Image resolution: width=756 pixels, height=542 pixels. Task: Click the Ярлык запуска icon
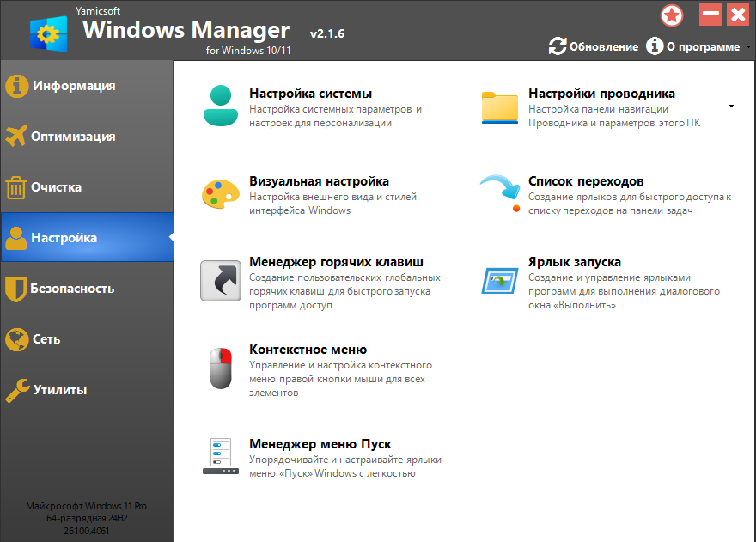pyautogui.click(x=500, y=281)
